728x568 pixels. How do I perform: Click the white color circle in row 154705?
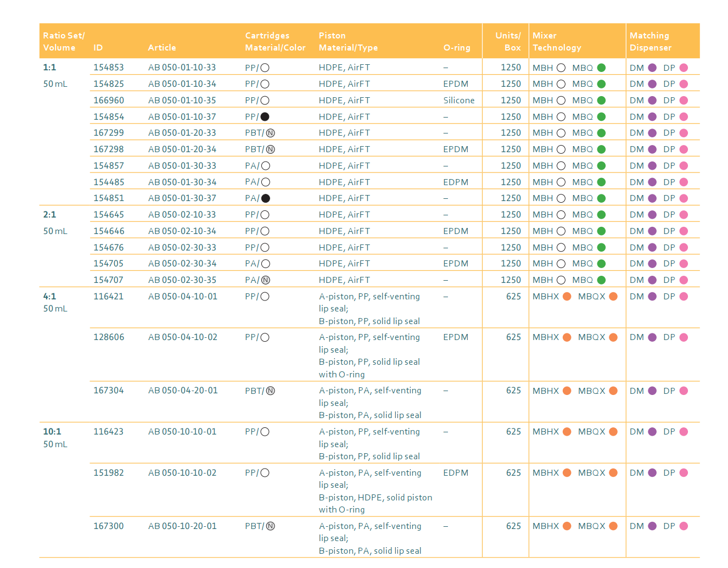266,264
